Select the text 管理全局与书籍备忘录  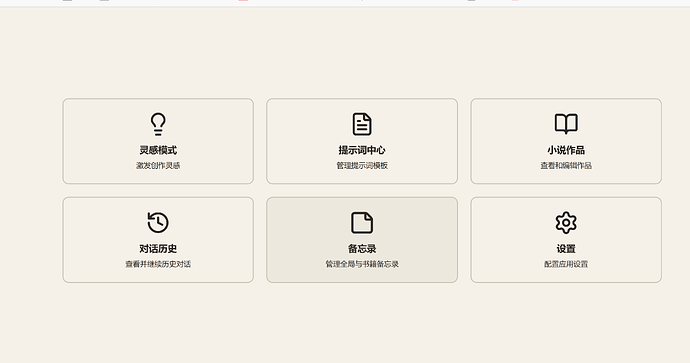coord(362,264)
